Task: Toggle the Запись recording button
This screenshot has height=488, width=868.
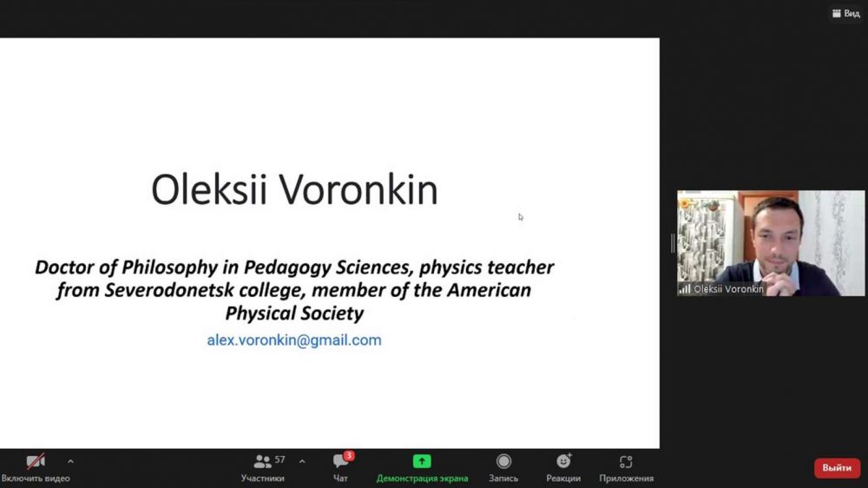Action: click(503, 467)
